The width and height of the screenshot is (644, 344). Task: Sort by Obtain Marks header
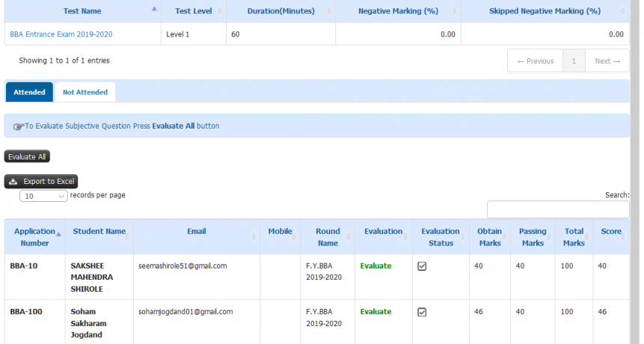pyautogui.click(x=490, y=237)
